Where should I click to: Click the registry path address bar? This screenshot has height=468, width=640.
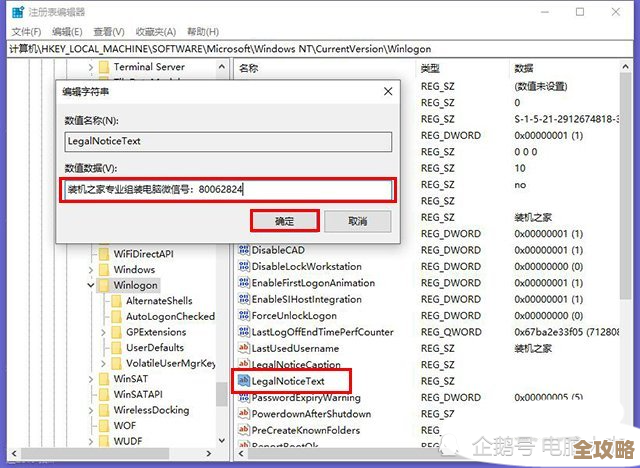pos(320,49)
